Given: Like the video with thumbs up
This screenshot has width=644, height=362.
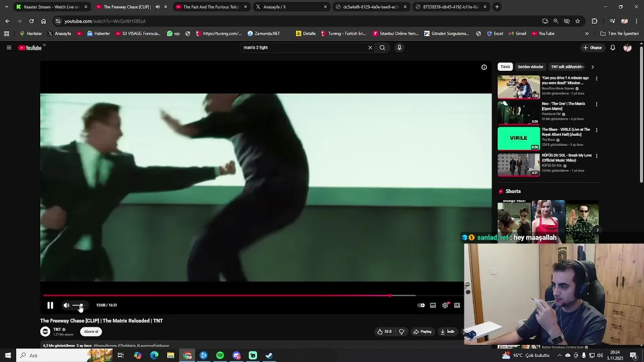Looking at the screenshot, I should point(384,331).
